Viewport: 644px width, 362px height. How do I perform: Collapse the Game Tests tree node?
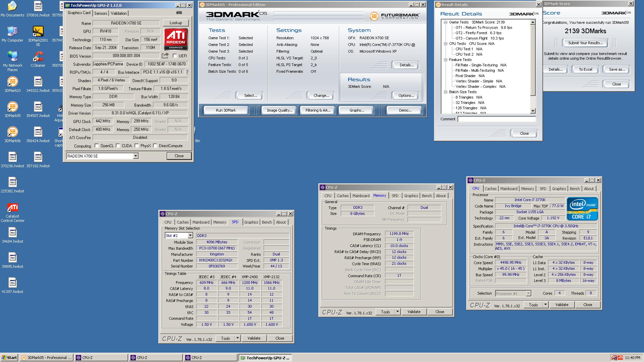pyautogui.click(x=445, y=22)
